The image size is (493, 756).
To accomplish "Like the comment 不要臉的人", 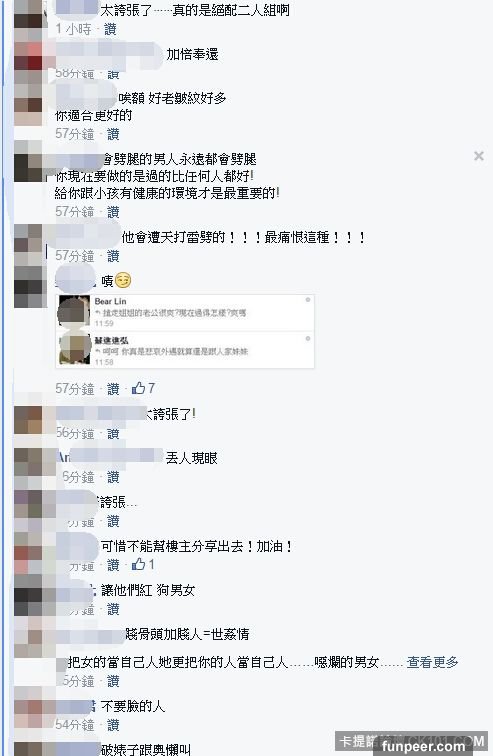I will pos(113,725).
